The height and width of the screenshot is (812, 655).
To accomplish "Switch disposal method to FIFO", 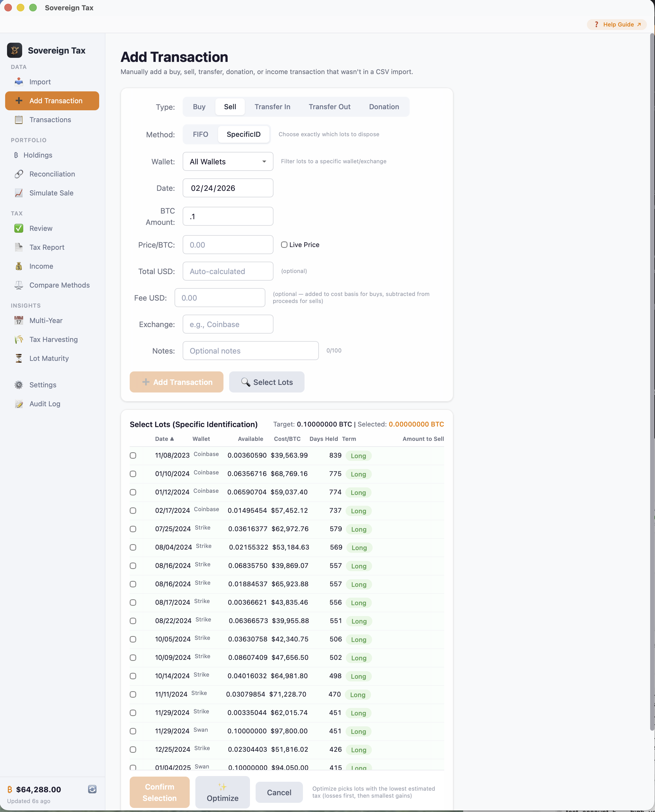I will click(x=200, y=134).
